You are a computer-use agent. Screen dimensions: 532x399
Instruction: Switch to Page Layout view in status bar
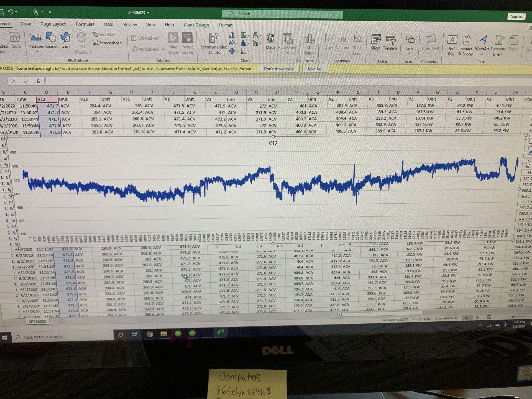[478, 318]
